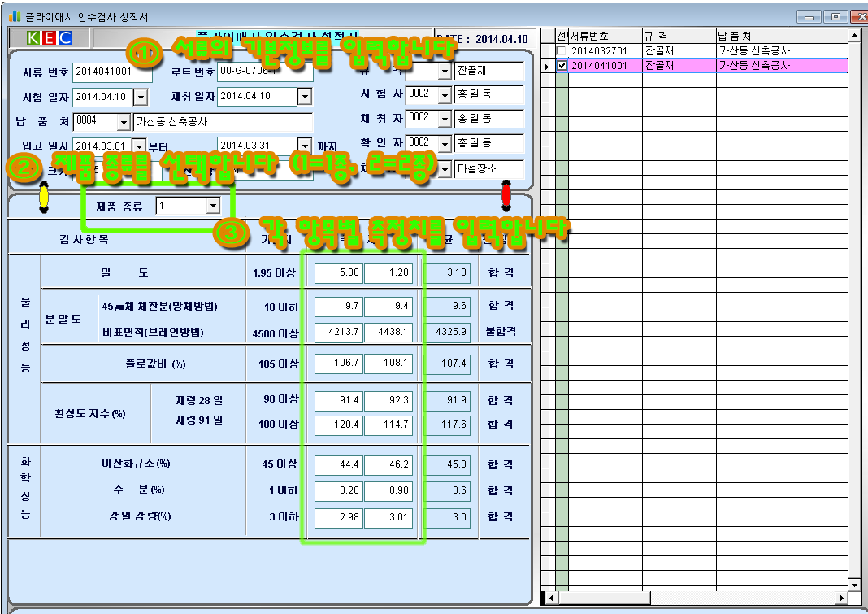Click the yellow indicator light icon
Image resolution: width=868 pixels, height=614 pixels.
[44, 196]
